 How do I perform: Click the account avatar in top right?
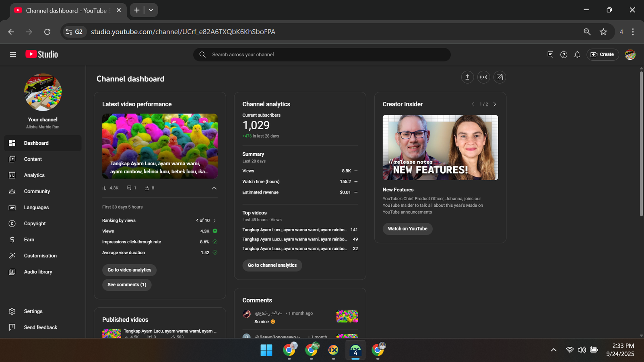point(630,55)
